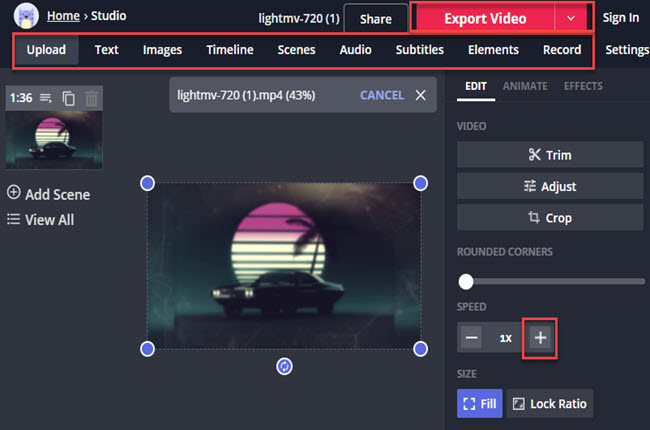This screenshot has width=650, height=430.
Task: Click the rotate handle below the video
Action: pos(284,367)
